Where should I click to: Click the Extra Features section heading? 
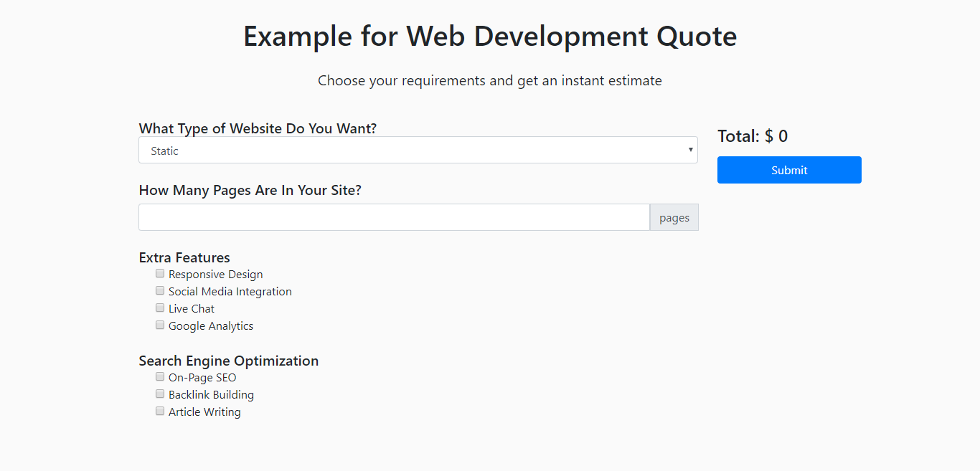184,257
